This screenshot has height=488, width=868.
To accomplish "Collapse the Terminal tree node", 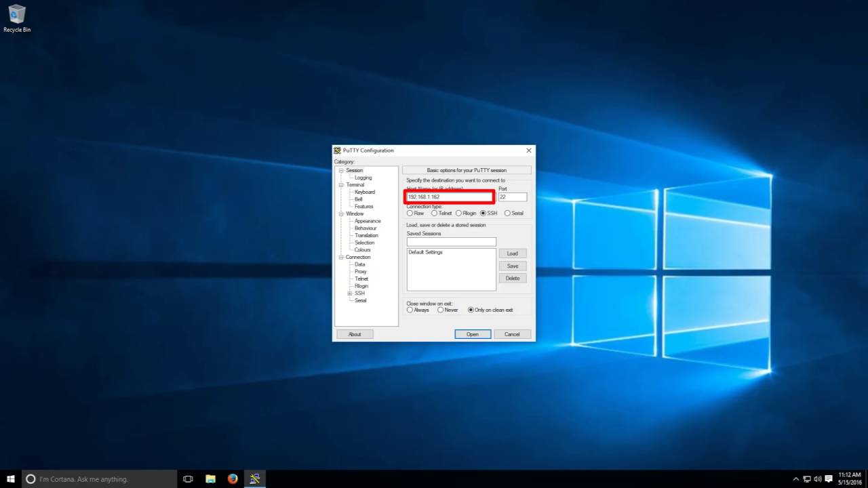I will [340, 185].
